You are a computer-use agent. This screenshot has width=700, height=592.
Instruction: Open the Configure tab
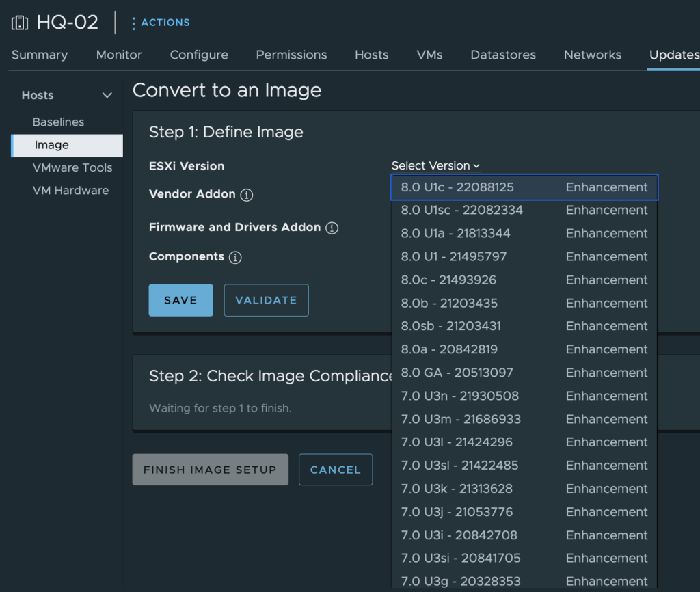click(199, 55)
